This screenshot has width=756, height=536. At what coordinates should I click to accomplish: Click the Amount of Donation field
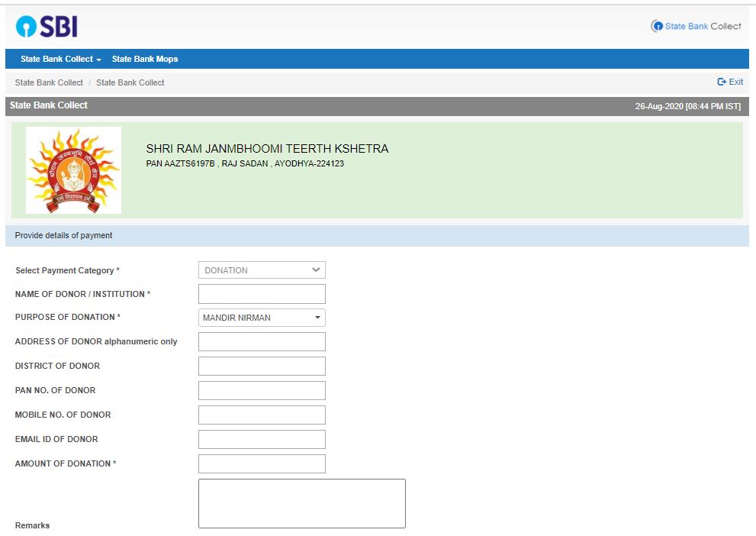click(262, 463)
